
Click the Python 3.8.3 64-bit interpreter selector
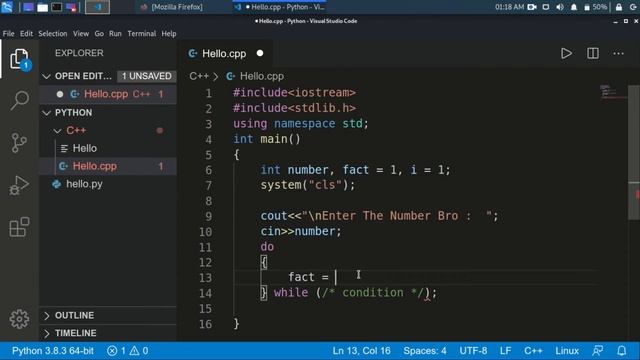(53, 351)
